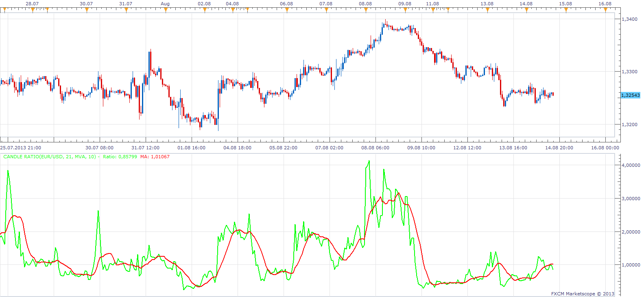This screenshot has width=644, height=297.
Task: Click the orange day marker under 28.07
Action: [x=33, y=9]
